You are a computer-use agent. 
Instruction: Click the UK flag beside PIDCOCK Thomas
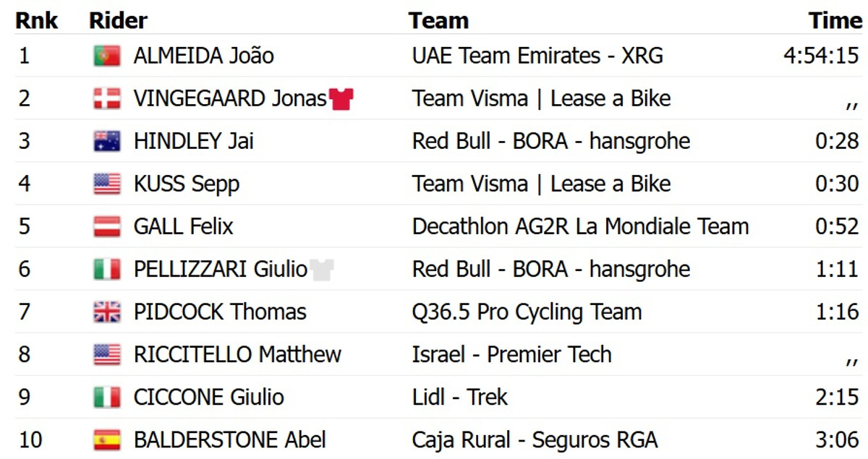pos(107,312)
